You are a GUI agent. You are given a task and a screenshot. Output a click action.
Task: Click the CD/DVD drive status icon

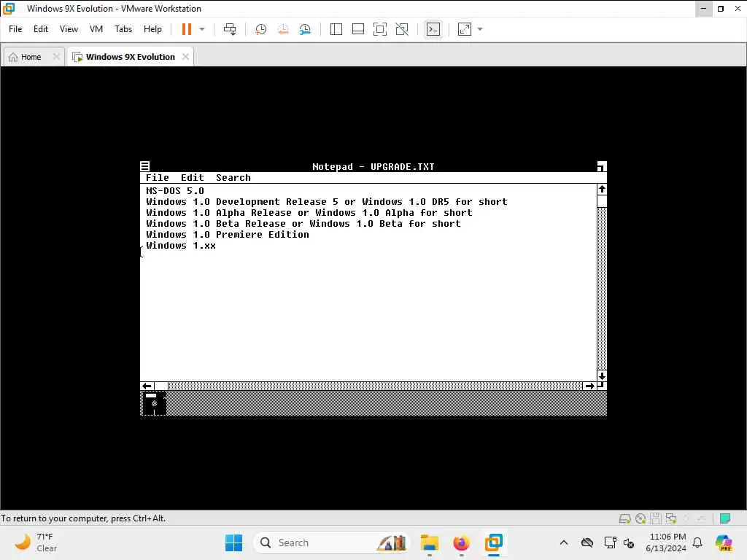click(640, 518)
